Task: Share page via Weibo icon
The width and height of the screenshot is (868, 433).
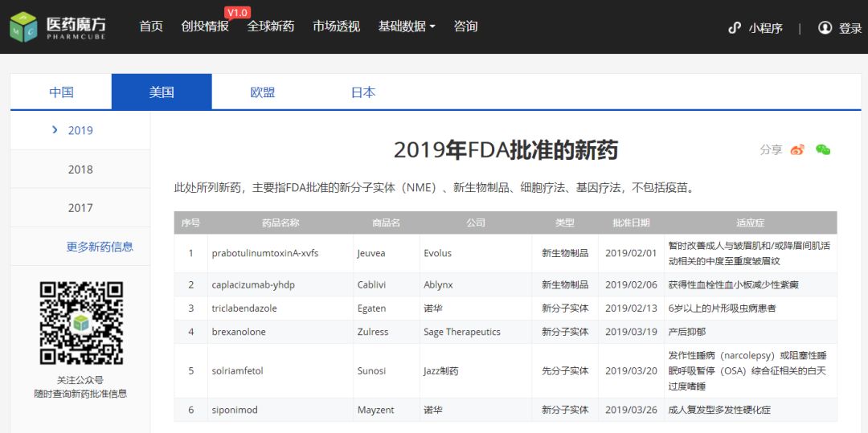Action: pyautogui.click(x=797, y=150)
